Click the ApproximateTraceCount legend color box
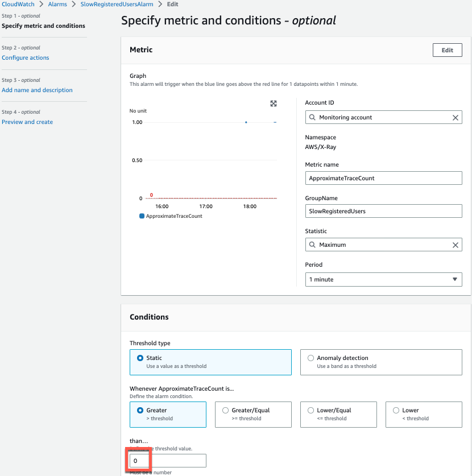Viewport: 472px width, 476px height. [x=142, y=216]
